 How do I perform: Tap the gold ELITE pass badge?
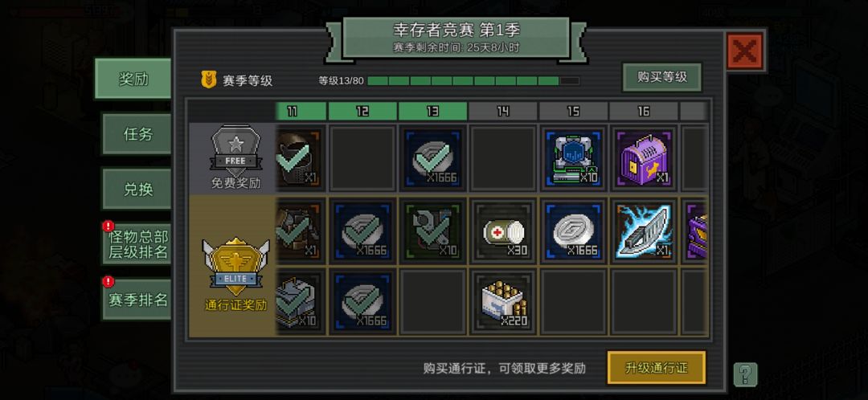tap(235, 267)
